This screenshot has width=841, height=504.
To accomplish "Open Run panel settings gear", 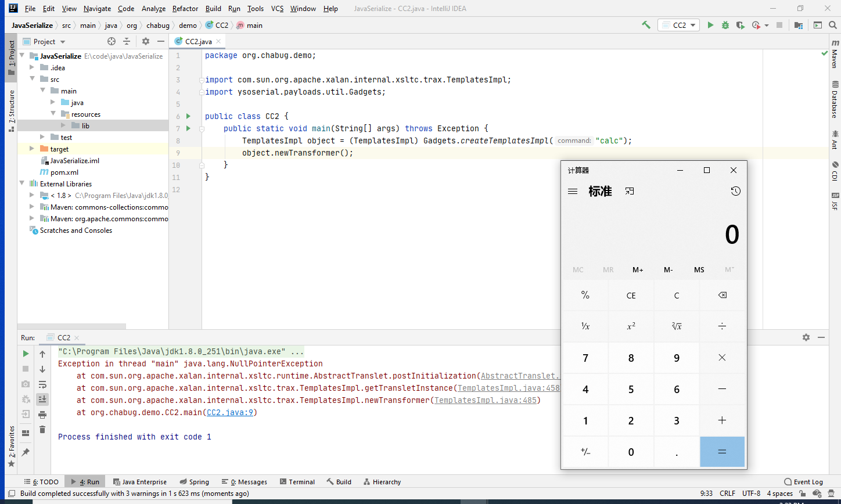I will point(806,337).
